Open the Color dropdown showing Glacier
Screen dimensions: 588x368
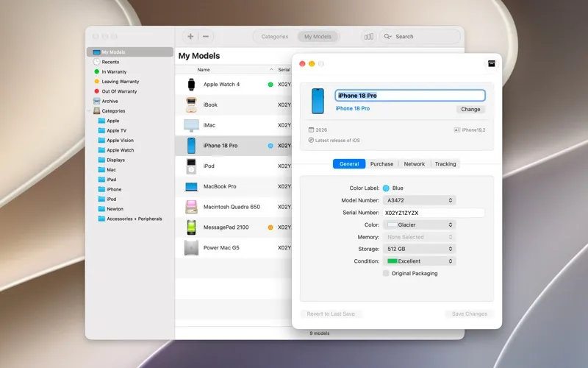coord(419,224)
